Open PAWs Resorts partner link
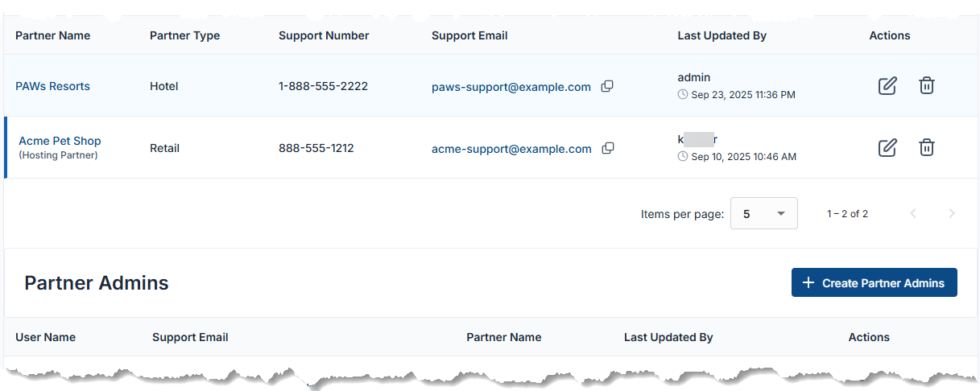Screen dimensions: 980x391 (x=52, y=86)
